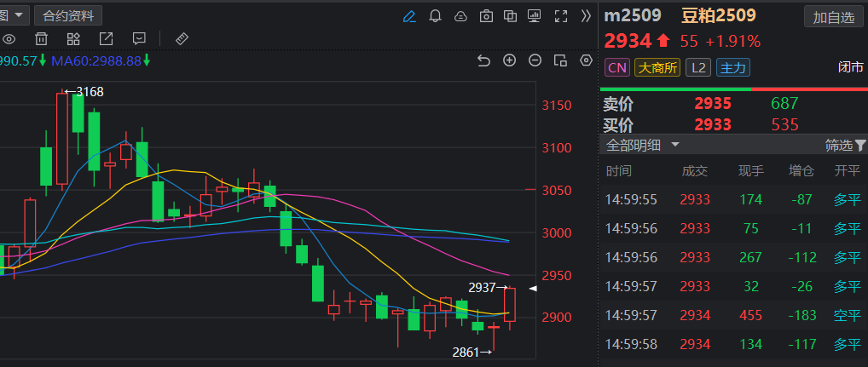
Task: Click the ask price 2935
Action: [713, 103]
